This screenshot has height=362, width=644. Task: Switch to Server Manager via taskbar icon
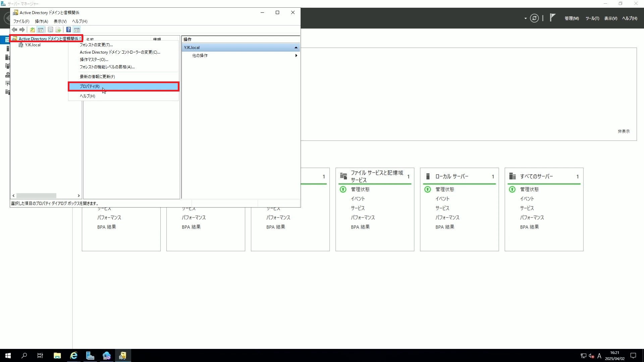click(x=90, y=356)
